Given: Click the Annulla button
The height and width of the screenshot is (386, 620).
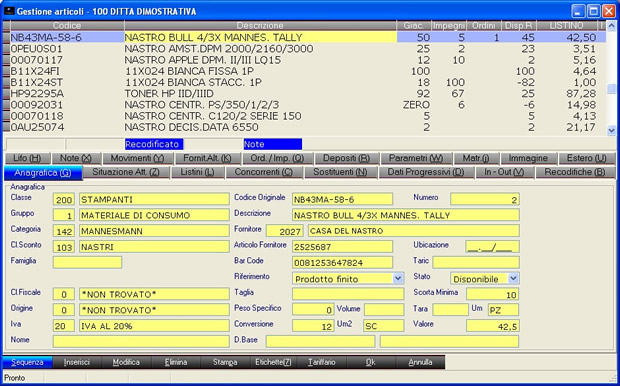Looking at the screenshot, I should pos(420,362).
